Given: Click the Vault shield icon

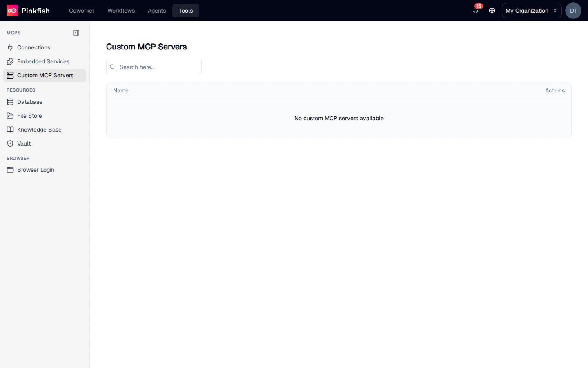Looking at the screenshot, I should pos(10,144).
